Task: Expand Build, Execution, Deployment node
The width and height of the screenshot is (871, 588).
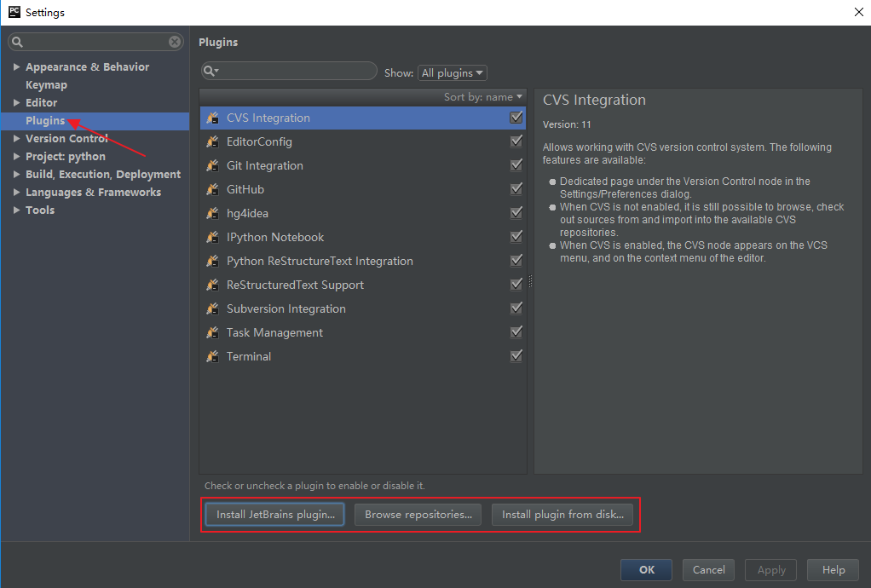Action: (x=16, y=175)
